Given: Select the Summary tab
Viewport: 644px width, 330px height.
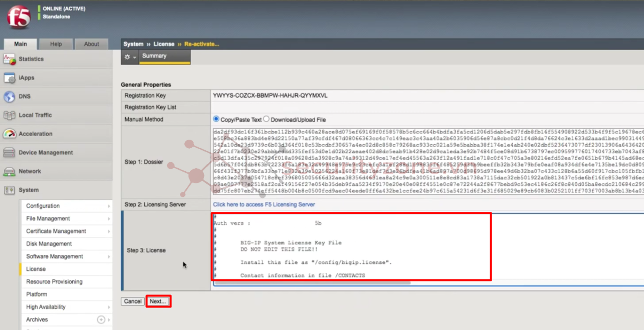Looking at the screenshot, I should click(x=164, y=57).
